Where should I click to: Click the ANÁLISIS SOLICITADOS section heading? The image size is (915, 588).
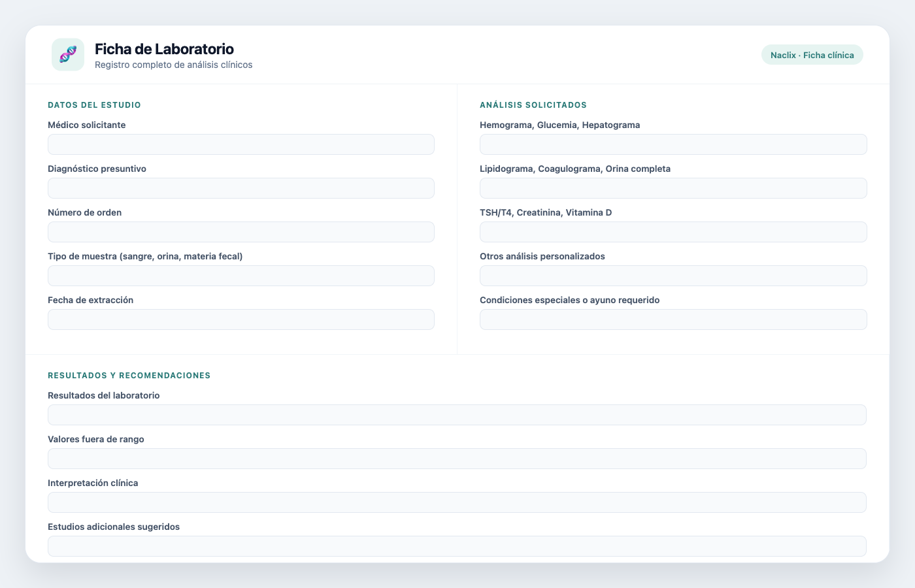pyautogui.click(x=533, y=105)
